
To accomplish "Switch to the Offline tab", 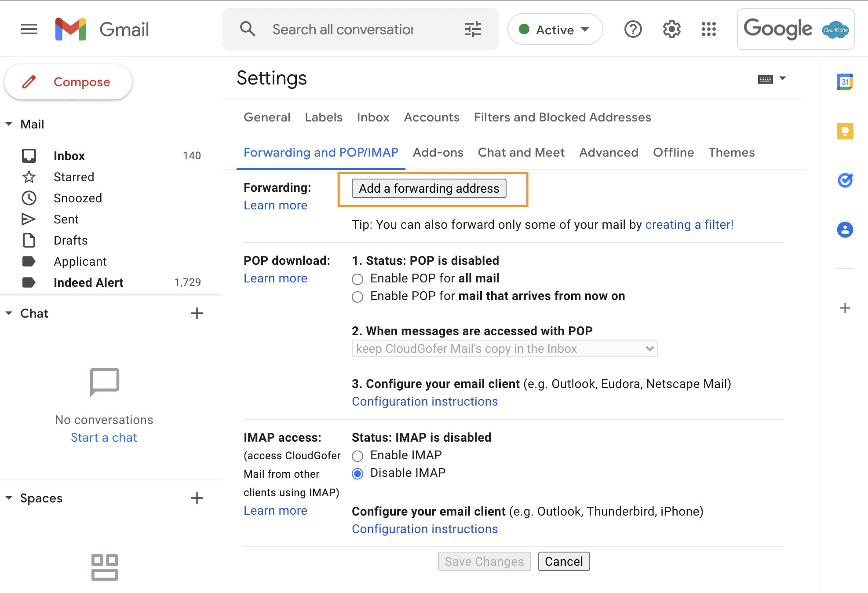I will 673,152.
